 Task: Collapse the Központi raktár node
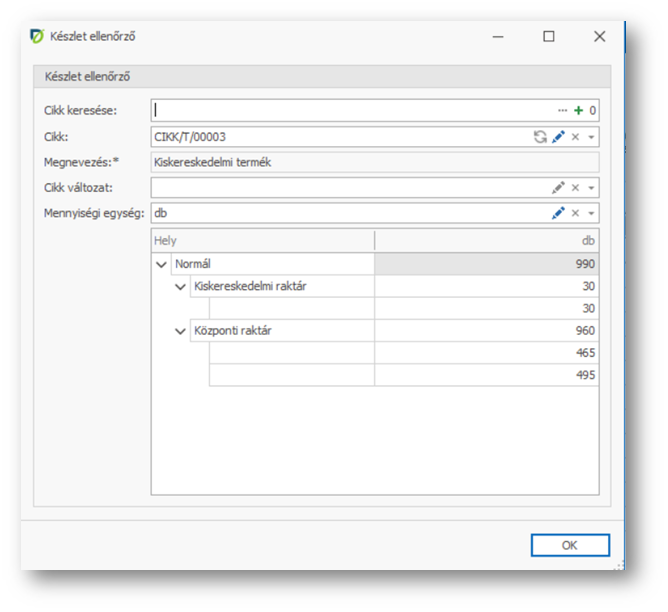pyautogui.click(x=180, y=331)
